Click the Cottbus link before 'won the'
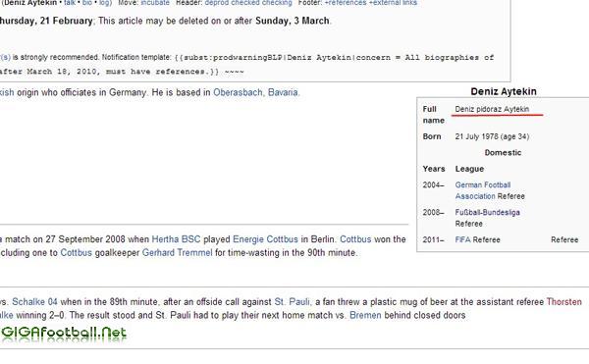This screenshot has height=364, width=589. (x=355, y=239)
